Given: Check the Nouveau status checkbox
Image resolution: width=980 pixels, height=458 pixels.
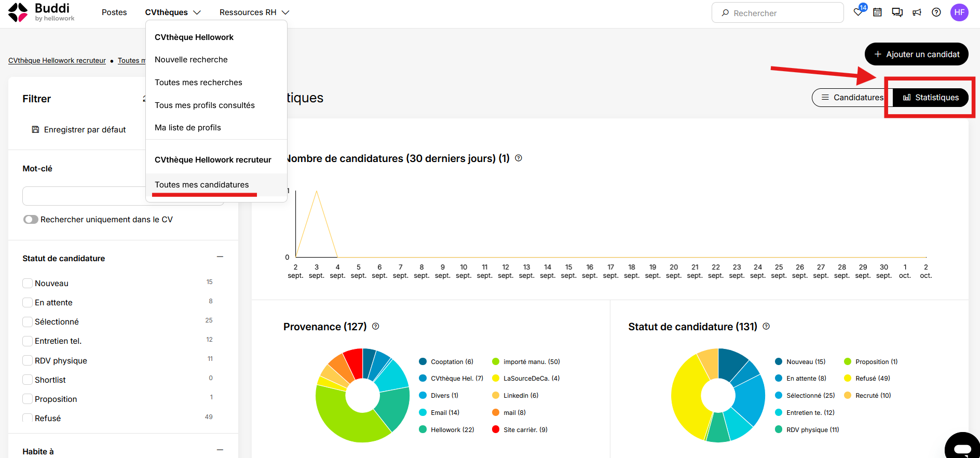Looking at the screenshot, I should pyautogui.click(x=28, y=283).
